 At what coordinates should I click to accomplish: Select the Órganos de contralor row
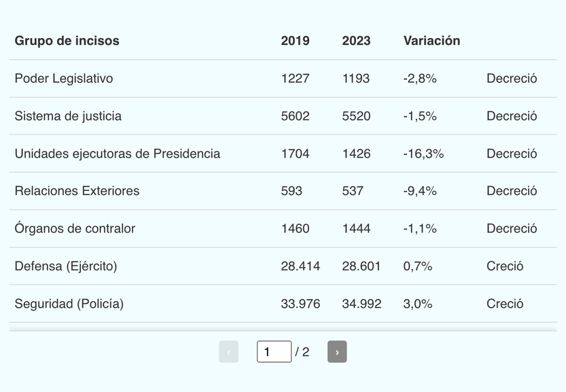click(75, 228)
